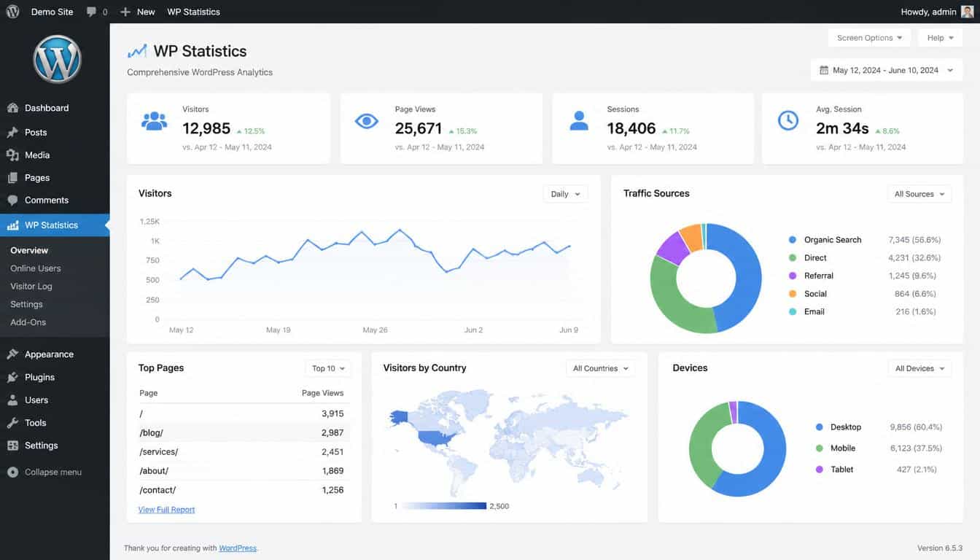The image size is (980, 560).
Task: Open Visitor Log submenu item
Action: (x=31, y=287)
